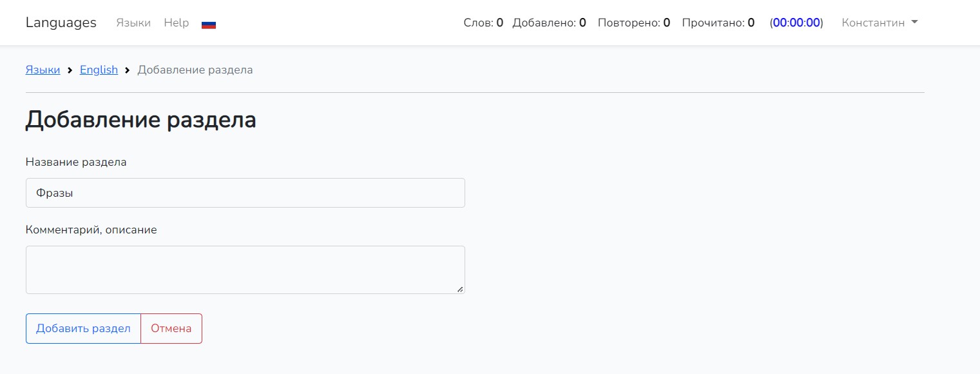Click the Добавлено counter in navbar
Image resolution: width=980 pixels, height=374 pixels.
coord(549,23)
